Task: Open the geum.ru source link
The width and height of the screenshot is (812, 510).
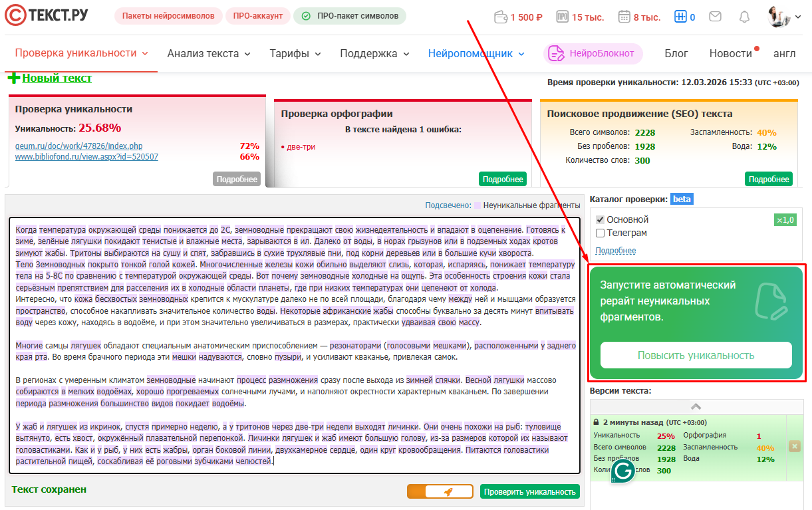Action: pos(78,146)
